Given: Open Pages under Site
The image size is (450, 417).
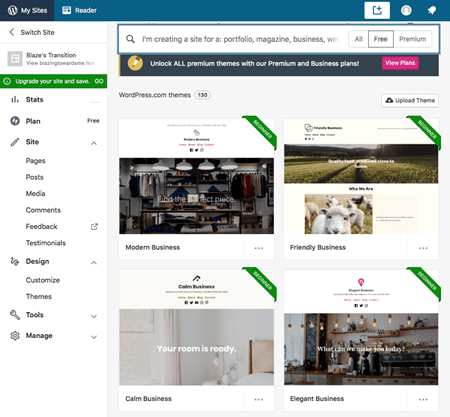Looking at the screenshot, I should pyautogui.click(x=35, y=161).
